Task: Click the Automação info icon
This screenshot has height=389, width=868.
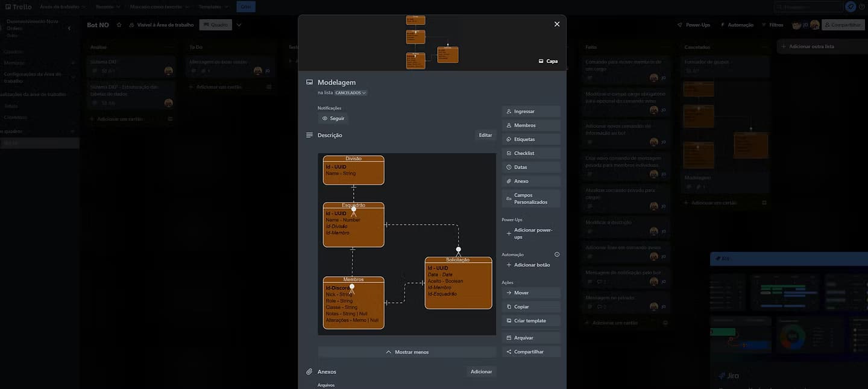Action: [x=557, y=255]
